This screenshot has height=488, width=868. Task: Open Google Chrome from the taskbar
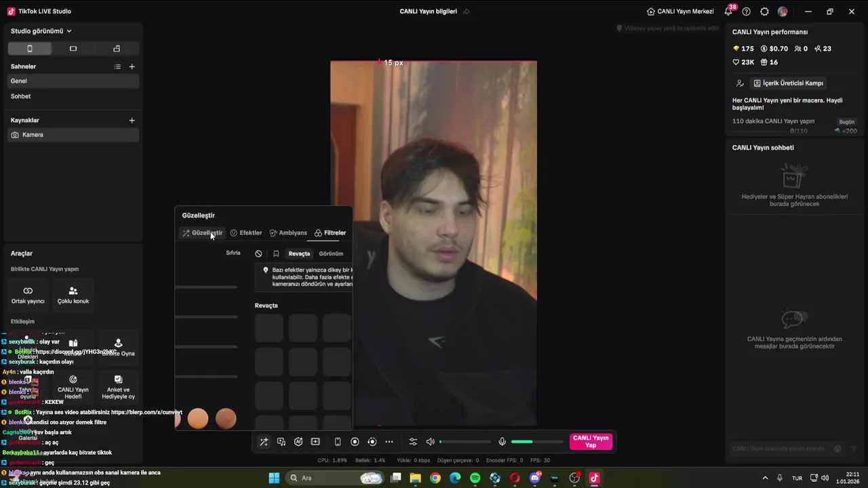pos(435,478)
